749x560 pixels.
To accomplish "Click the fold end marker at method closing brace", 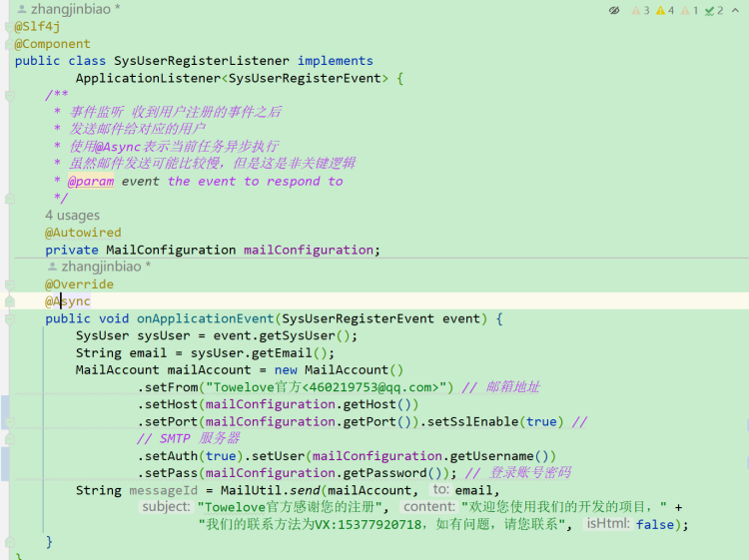I will [x=10, y=542].
